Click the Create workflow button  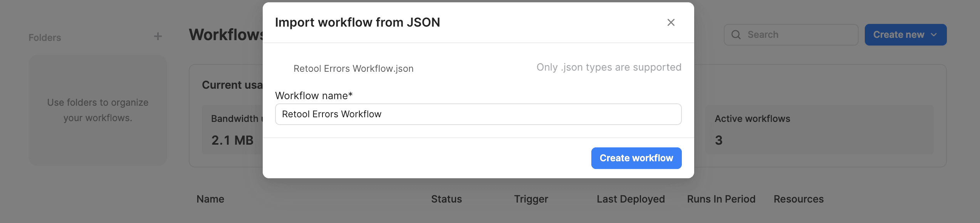[x=636, y=158]
